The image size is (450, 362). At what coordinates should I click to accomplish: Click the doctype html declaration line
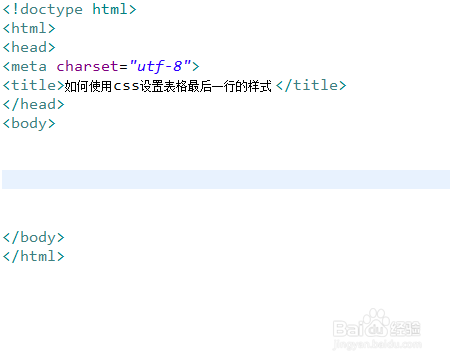point(69,9)
